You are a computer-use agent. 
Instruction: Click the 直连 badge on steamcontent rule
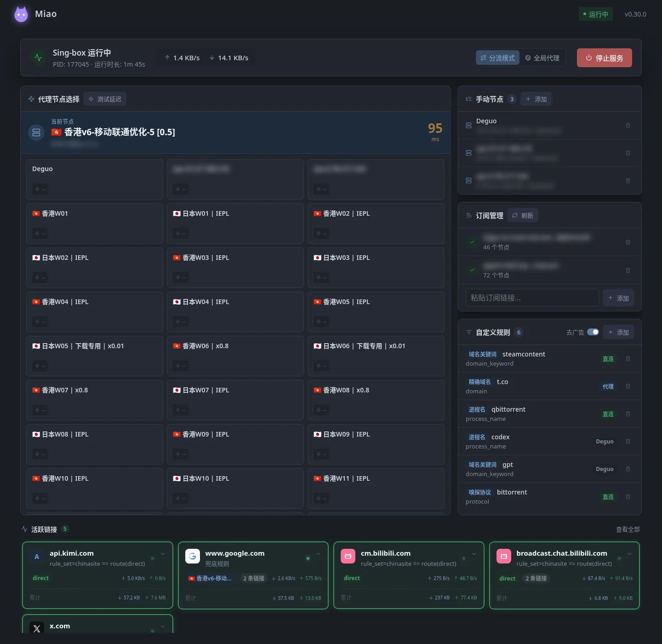pos(608,359)
